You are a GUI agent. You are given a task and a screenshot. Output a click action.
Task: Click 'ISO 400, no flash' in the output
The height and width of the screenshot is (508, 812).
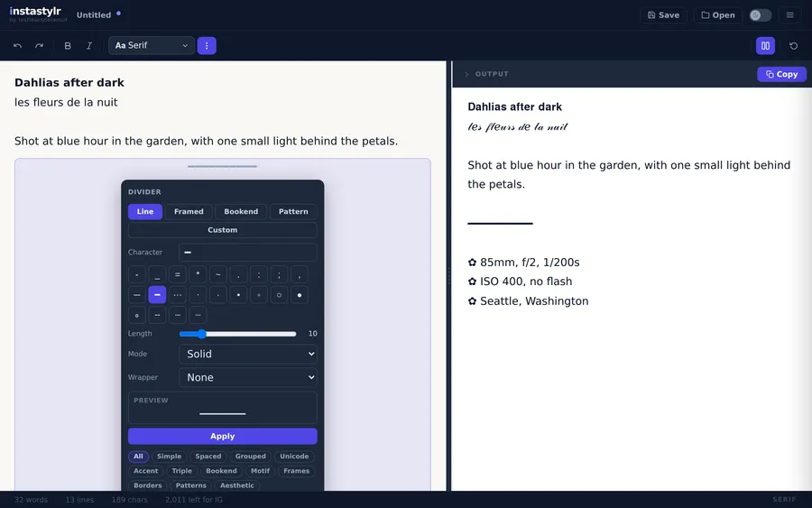click(526, 282)
